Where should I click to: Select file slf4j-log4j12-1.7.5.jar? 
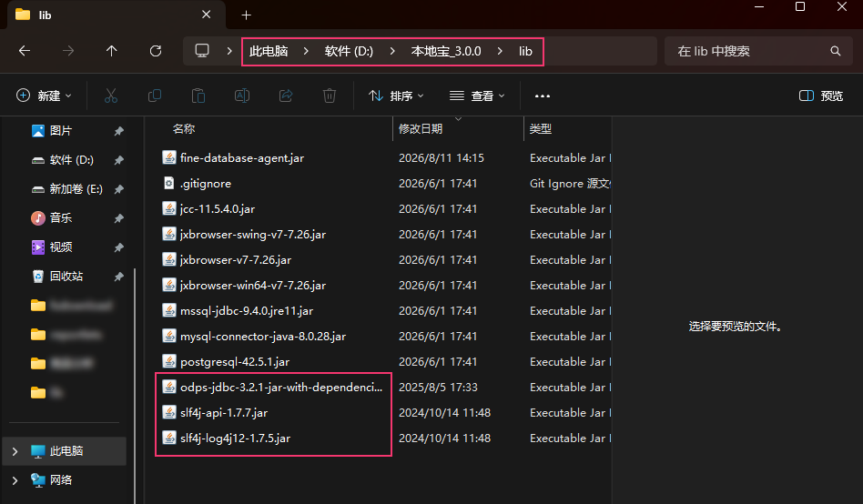click(235, 438)
